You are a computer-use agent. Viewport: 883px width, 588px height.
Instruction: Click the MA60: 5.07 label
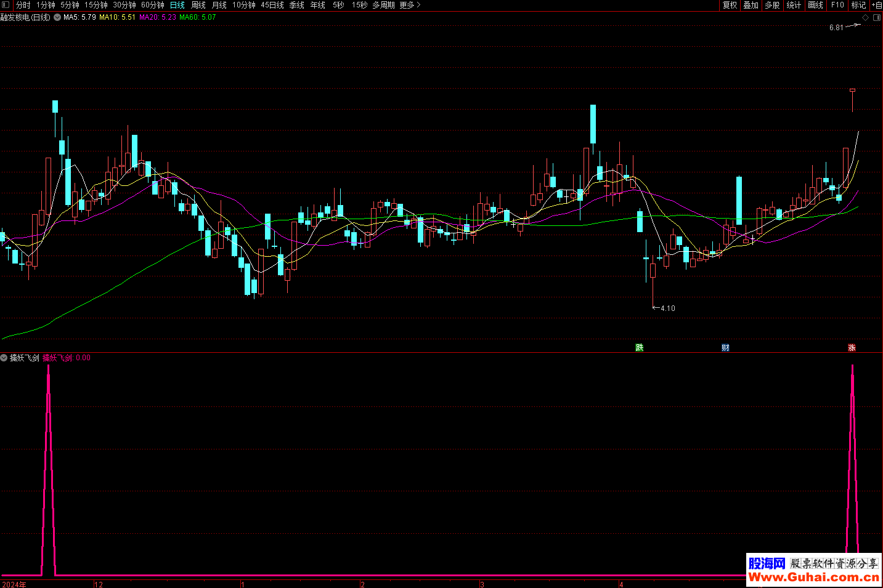198,17
